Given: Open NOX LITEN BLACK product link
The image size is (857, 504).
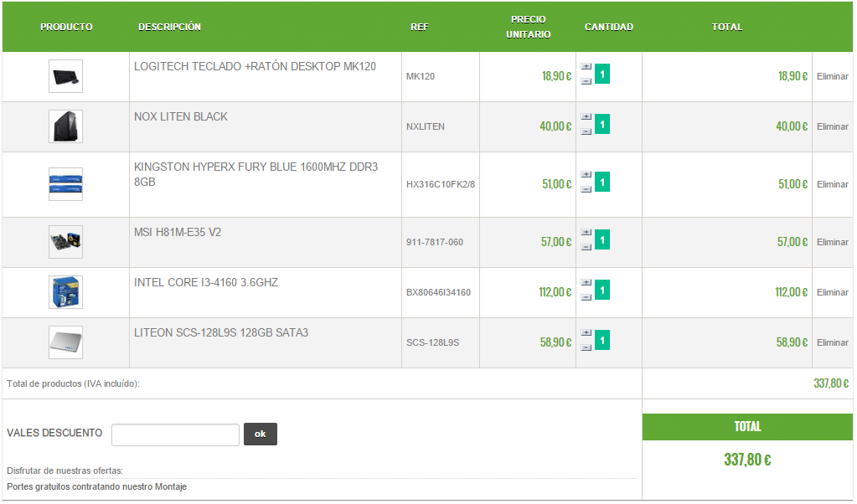Looking at the screenshot, I should coord(180,117).
